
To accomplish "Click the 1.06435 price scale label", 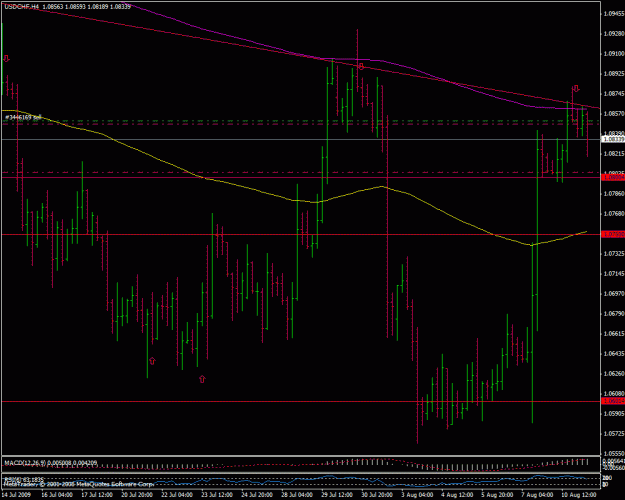I will click(614, 354).
